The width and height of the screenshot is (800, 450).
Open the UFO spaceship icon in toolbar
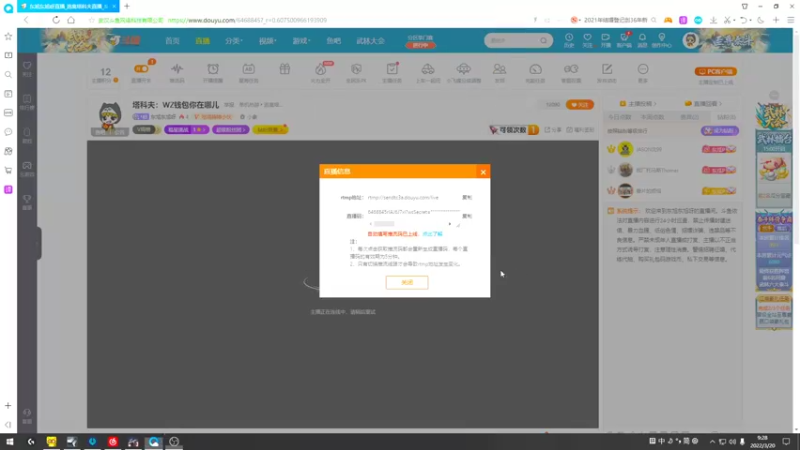(463, 69)
